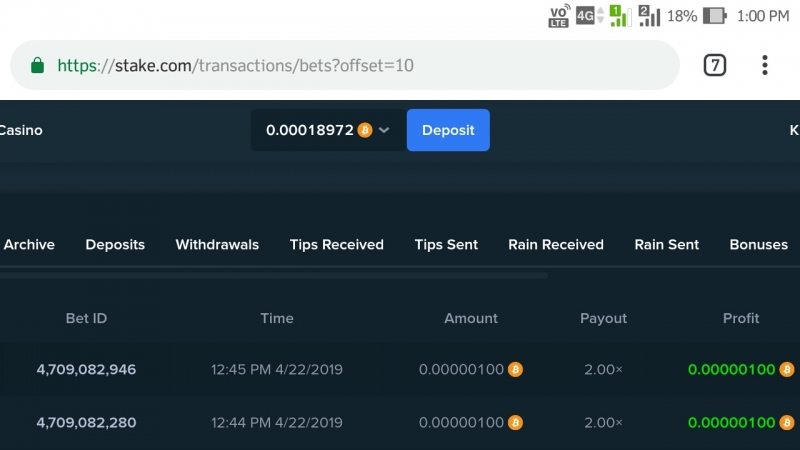800x450 pixels.
Task: Open the Rain Sent tab
Action: [x=667, y=244]
